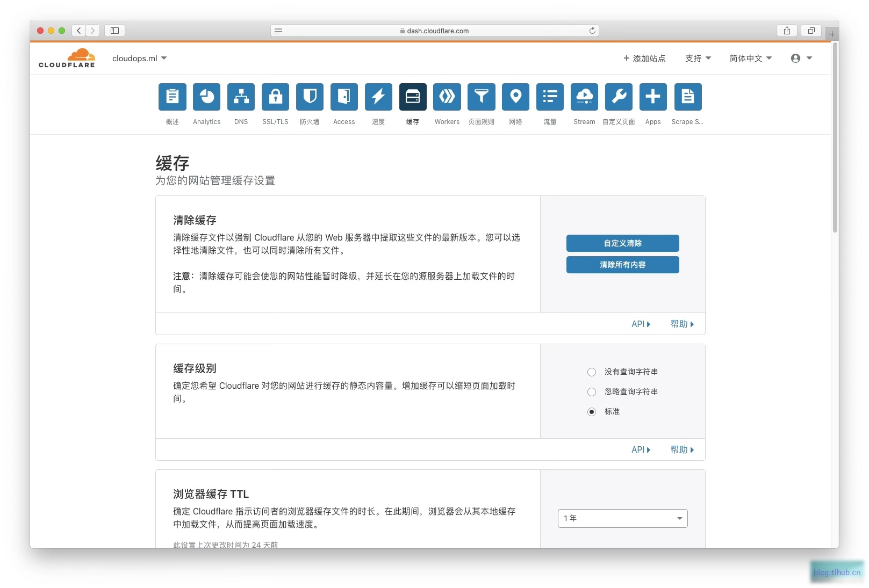This screenshot has width=869, height=588.
Task: Open the 页面规则 filter icon
Action: pyautogui.click(x=481, y=97)
